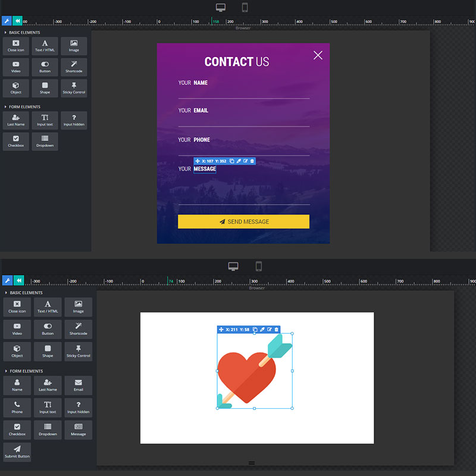Add a Checkbox form element in top editor
The width and height of the screenshot is (476, 476).
[16, 142]
